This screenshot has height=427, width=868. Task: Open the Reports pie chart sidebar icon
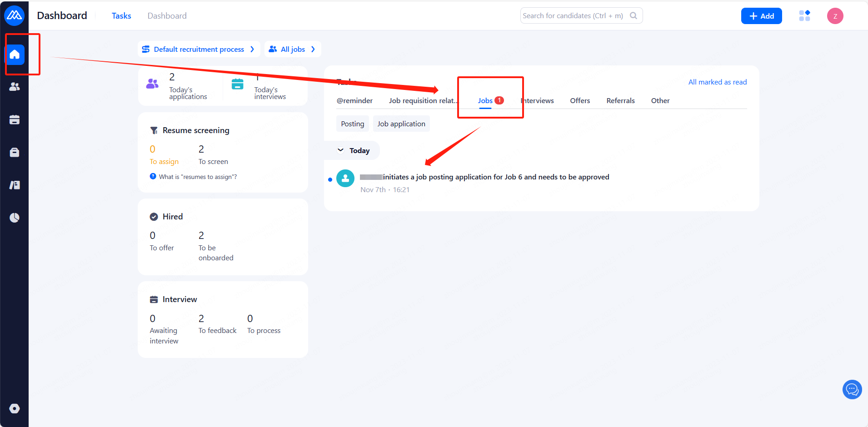15,218
